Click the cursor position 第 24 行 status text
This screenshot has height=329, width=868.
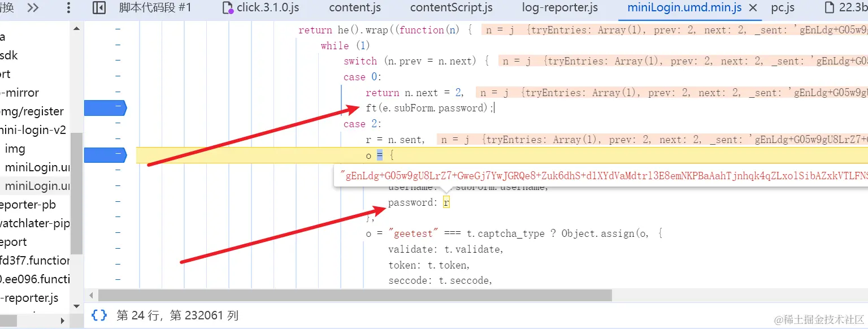coord(177,315)
